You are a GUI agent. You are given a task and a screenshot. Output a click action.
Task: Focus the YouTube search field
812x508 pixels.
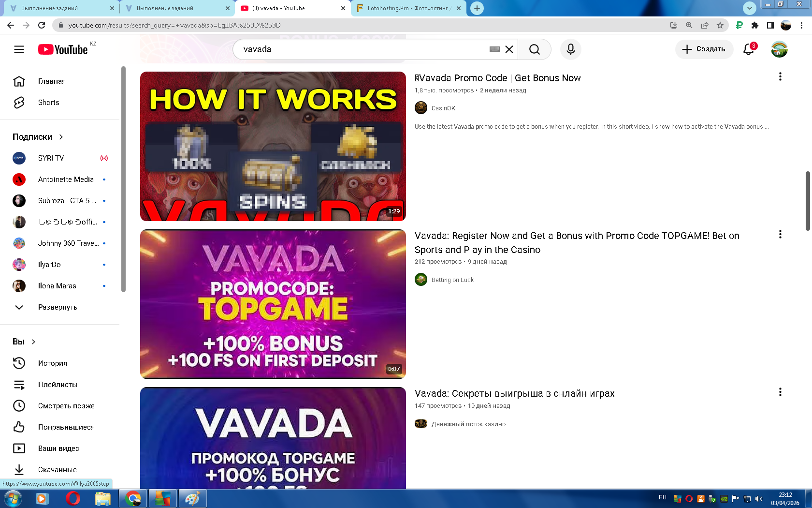coord(365,49)
